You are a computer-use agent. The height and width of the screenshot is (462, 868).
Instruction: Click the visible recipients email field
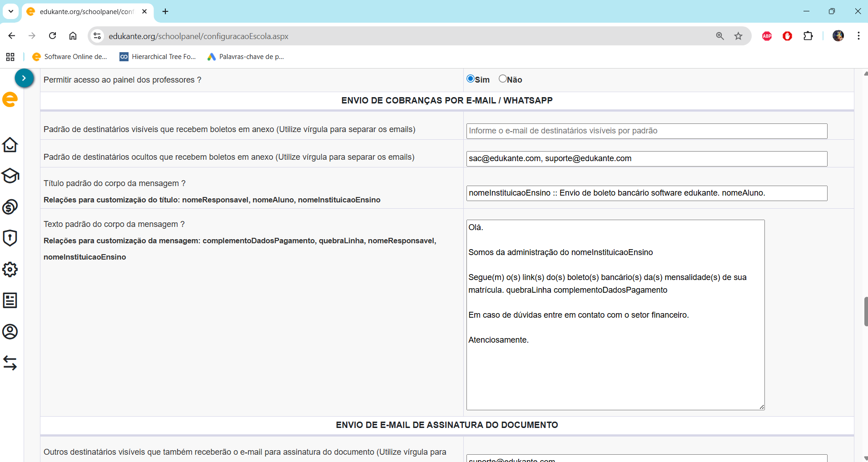(x=646, y=131)
